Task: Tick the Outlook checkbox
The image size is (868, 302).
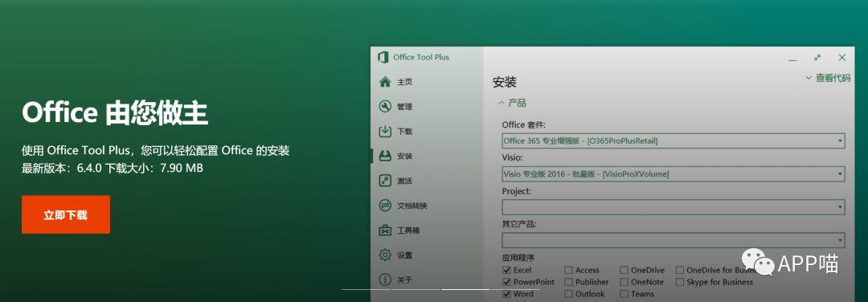Action: tap(568, 294)
